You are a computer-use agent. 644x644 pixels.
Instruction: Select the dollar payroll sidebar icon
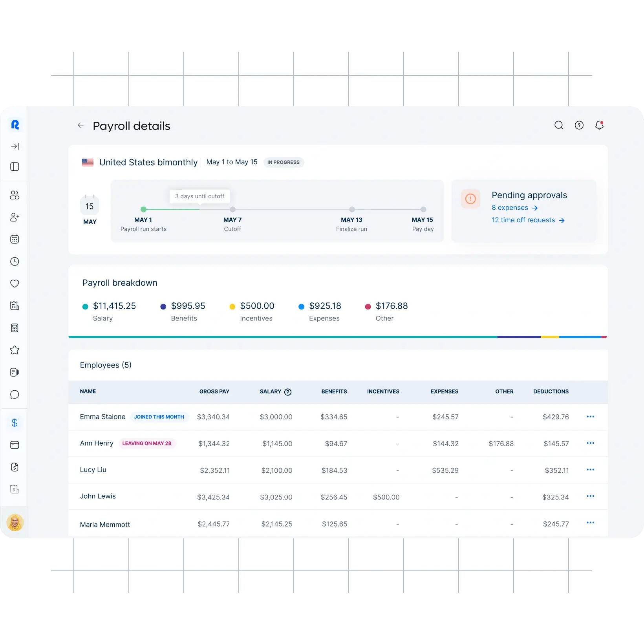tap(15, 423)
